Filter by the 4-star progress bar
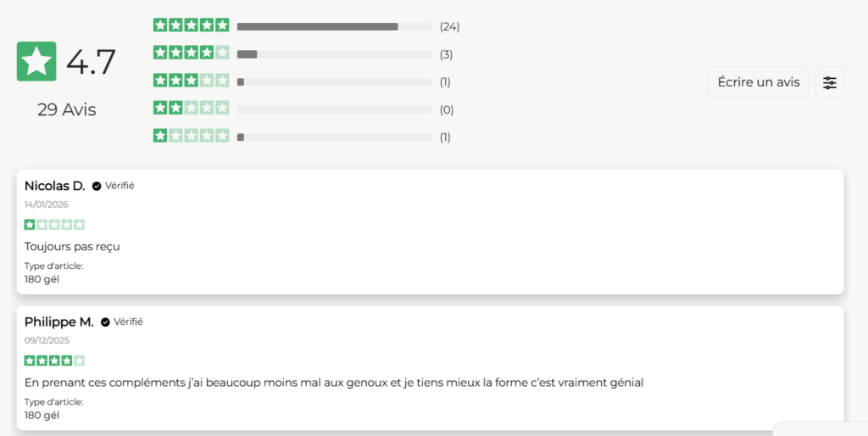The image size is (868, 436). [334, 54]
